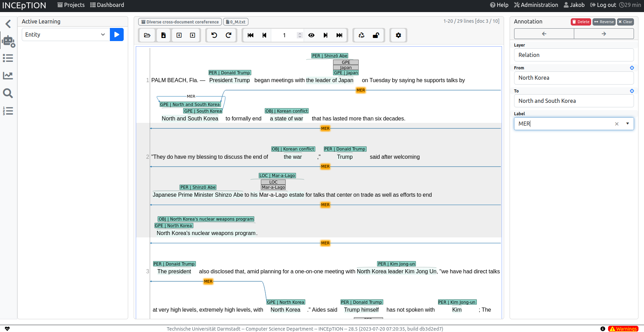Open the active learning robot sidebar
Screen dimensions: 644x332
tap(8, 41)
